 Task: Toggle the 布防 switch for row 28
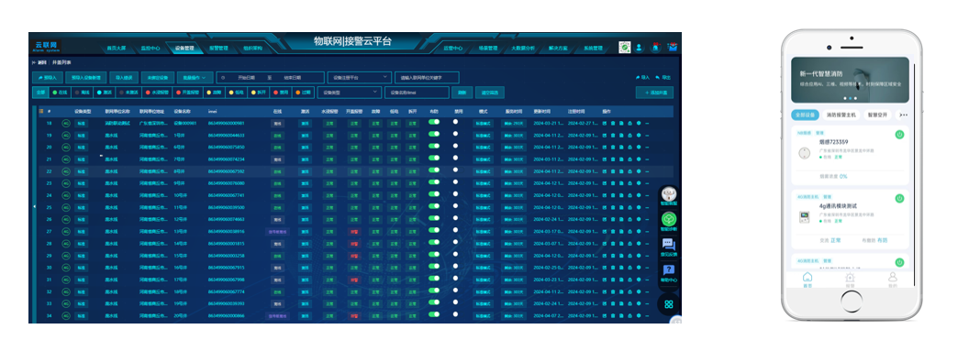434,242
